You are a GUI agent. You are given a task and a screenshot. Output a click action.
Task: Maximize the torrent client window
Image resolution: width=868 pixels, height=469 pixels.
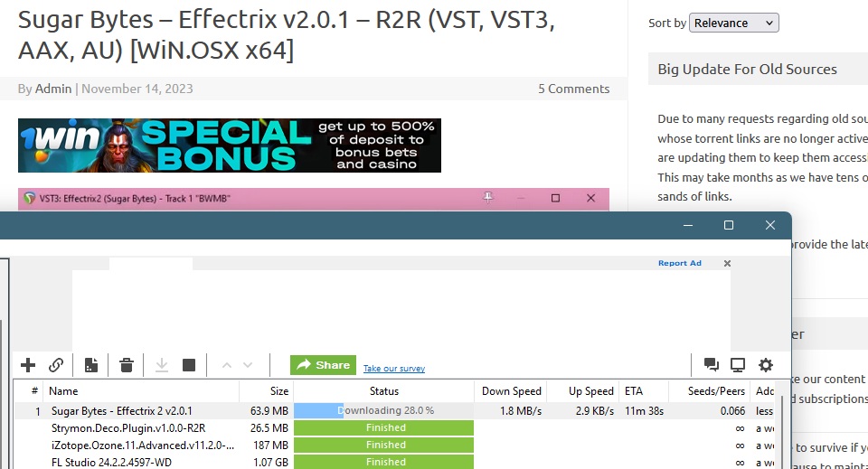point(729,225)
